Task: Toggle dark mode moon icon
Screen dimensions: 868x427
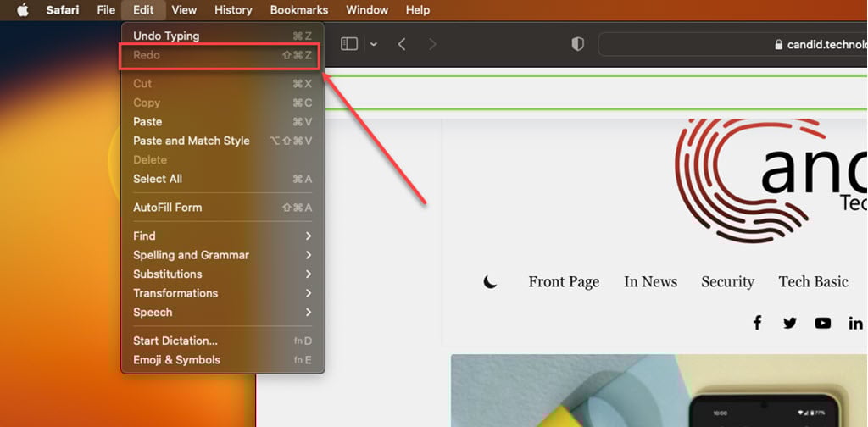Action: (x=490, y=282)
